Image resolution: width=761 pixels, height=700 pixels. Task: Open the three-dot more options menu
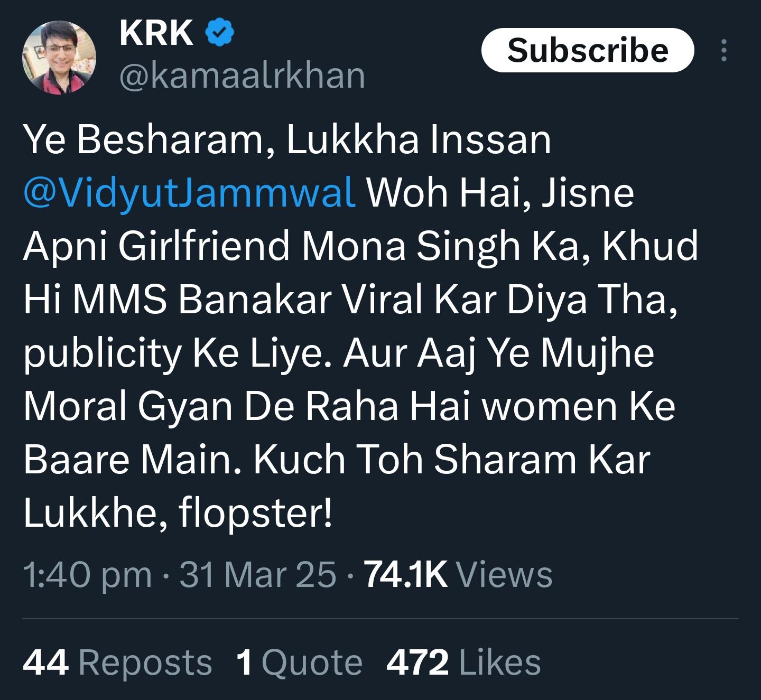tap(724, 50)
